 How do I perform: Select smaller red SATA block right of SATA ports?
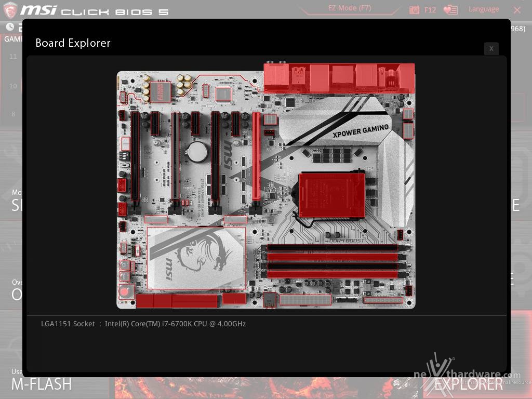[234, 299]
